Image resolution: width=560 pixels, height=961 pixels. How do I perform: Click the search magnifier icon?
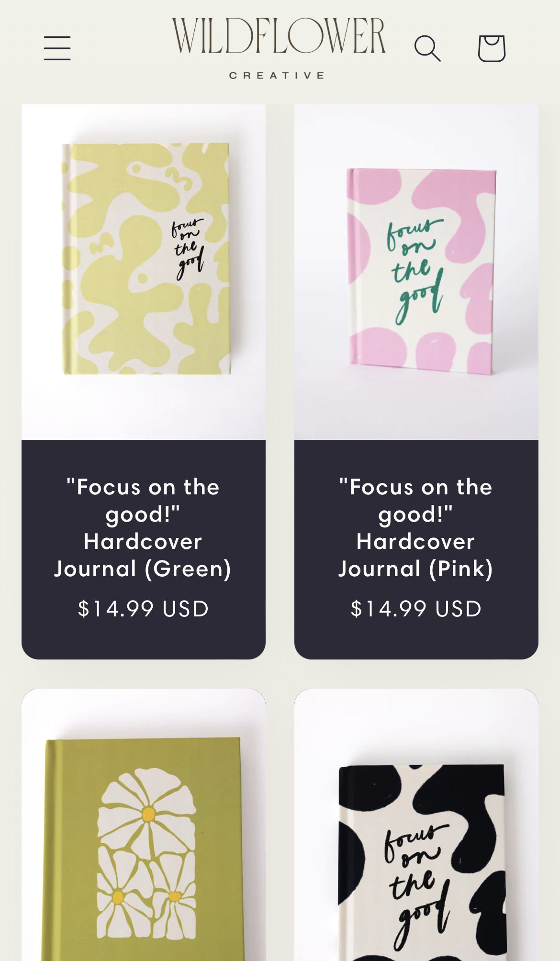tap(427, 48)
